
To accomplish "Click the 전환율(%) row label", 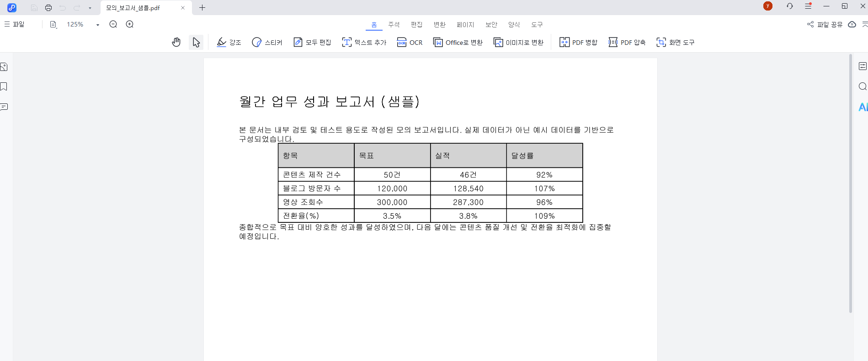I will coord(316,216).
